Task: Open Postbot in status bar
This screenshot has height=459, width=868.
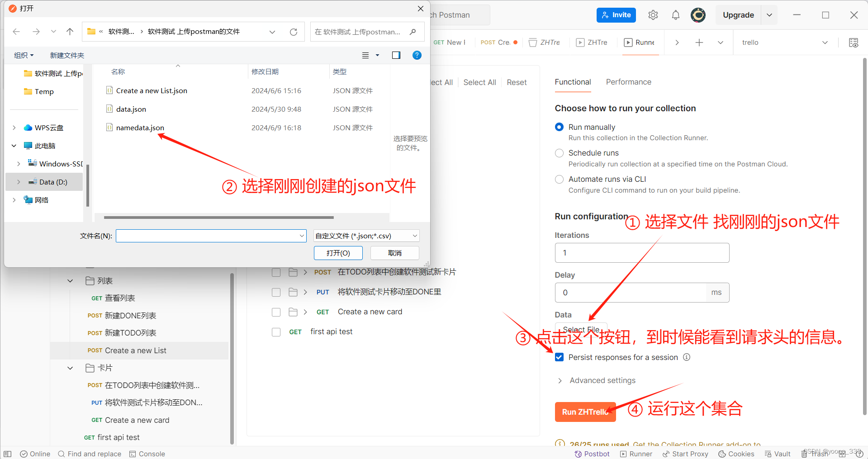Action: pyautogui.click(x=592, y=454)
